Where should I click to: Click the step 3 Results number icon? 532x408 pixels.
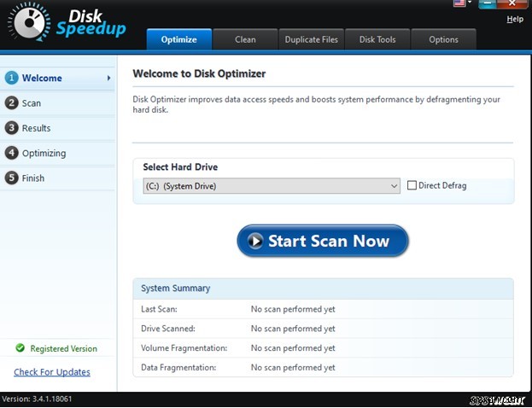point(12,128)
